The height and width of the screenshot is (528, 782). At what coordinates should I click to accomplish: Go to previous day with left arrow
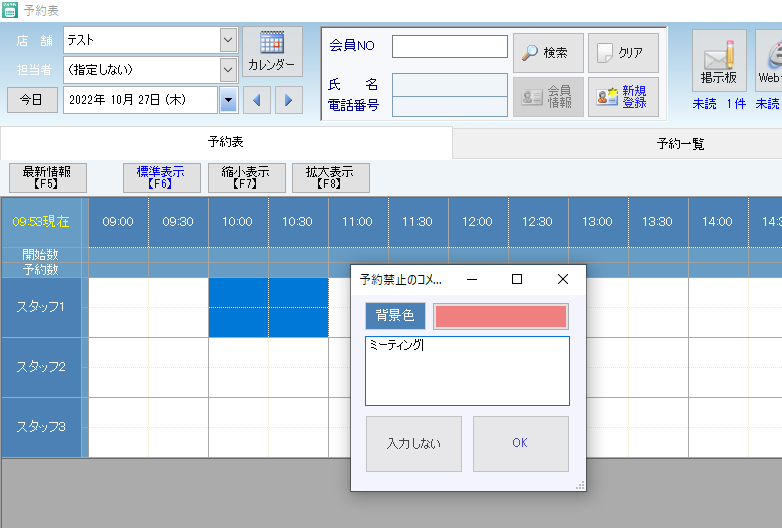(258, 100)
